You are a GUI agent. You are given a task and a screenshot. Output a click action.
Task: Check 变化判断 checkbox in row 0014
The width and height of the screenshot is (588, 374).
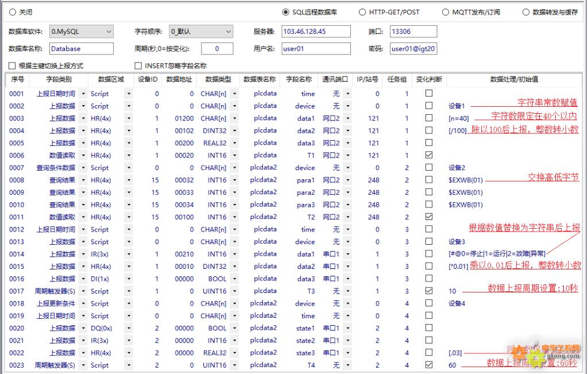[x=428, y=254]
